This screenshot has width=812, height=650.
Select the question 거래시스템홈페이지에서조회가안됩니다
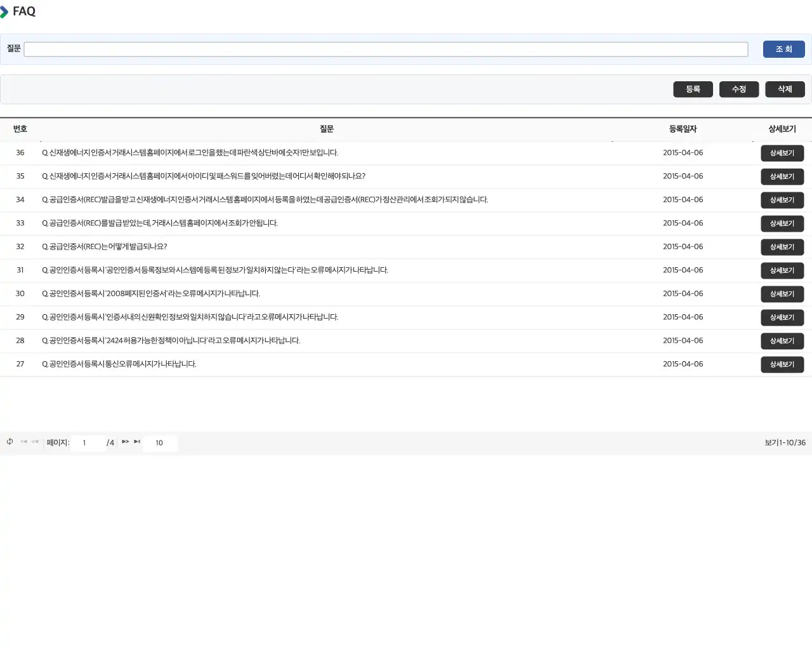160,223
